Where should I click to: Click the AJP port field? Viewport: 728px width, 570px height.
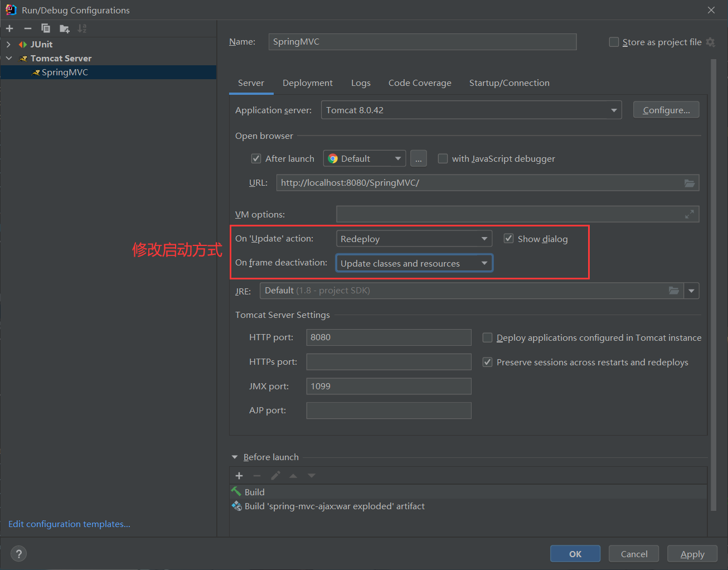[x=389, y=410]
